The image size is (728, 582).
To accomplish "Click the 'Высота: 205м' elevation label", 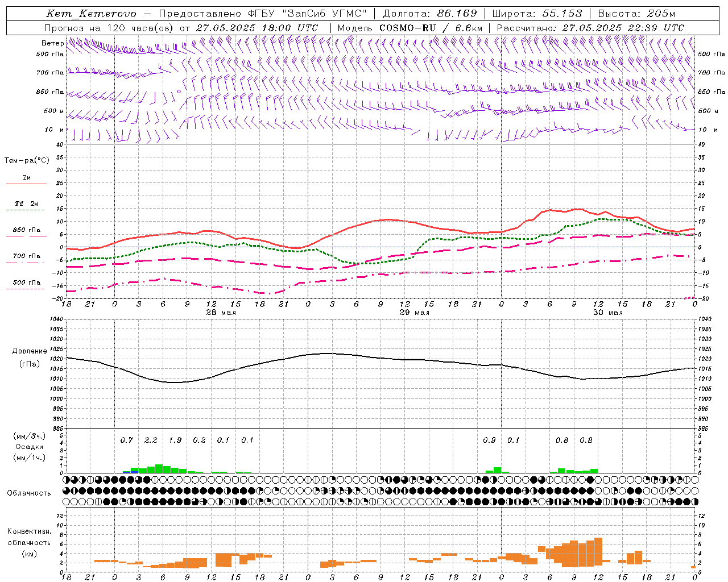I will pyautogui.click(x=636, y=14).
